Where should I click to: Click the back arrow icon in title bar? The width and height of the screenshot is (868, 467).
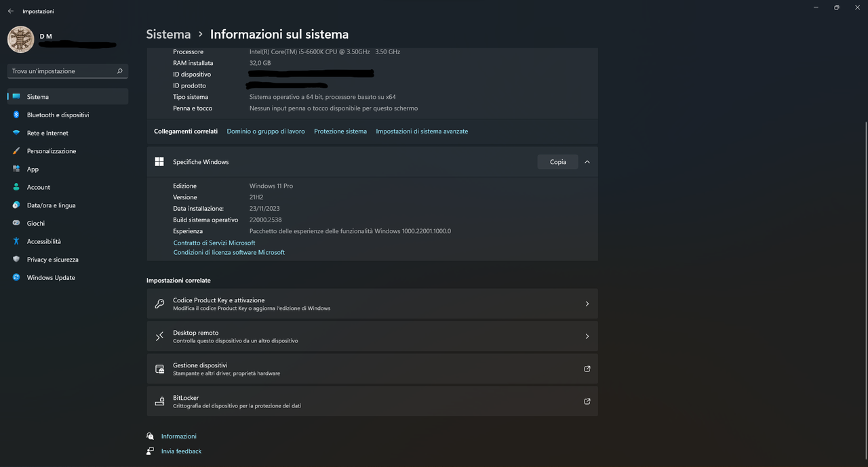[10, 11]
